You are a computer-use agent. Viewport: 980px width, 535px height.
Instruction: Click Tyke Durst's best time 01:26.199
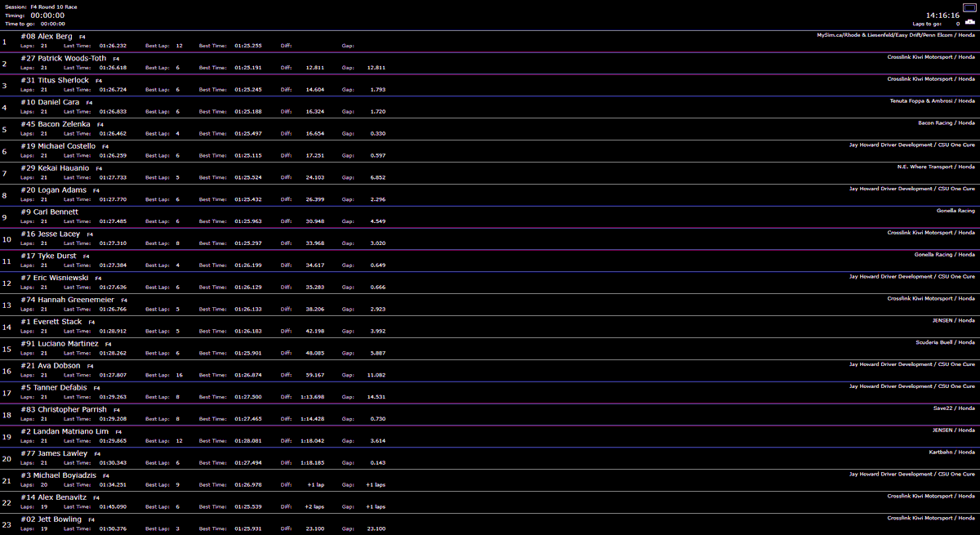[248, 265]
